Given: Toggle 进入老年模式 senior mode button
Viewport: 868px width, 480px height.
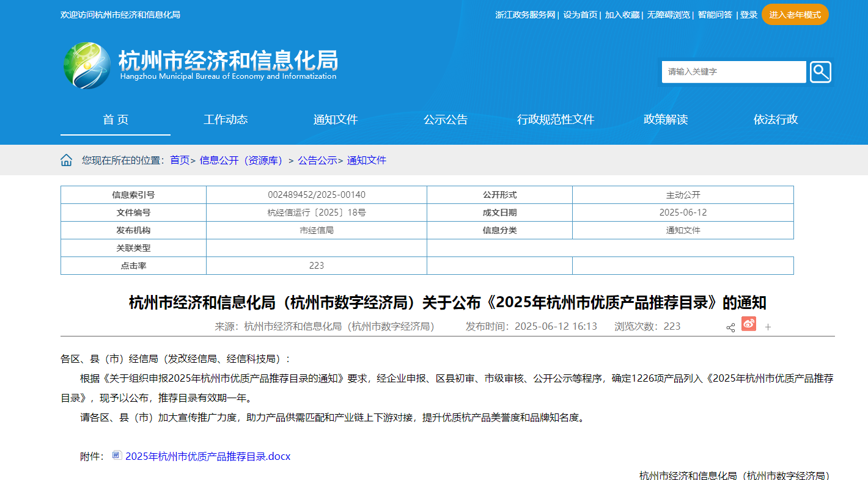Looking at the screenshot, I should (795, 15).
